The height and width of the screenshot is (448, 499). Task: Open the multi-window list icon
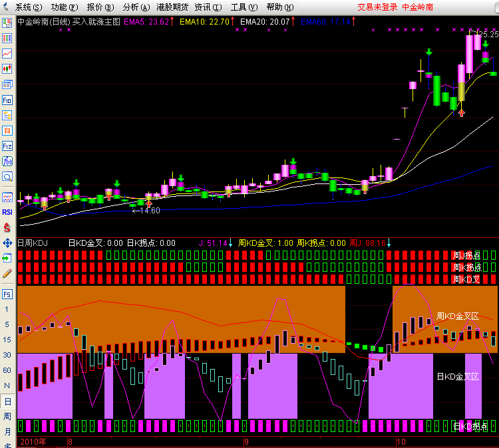pos(7,84)
